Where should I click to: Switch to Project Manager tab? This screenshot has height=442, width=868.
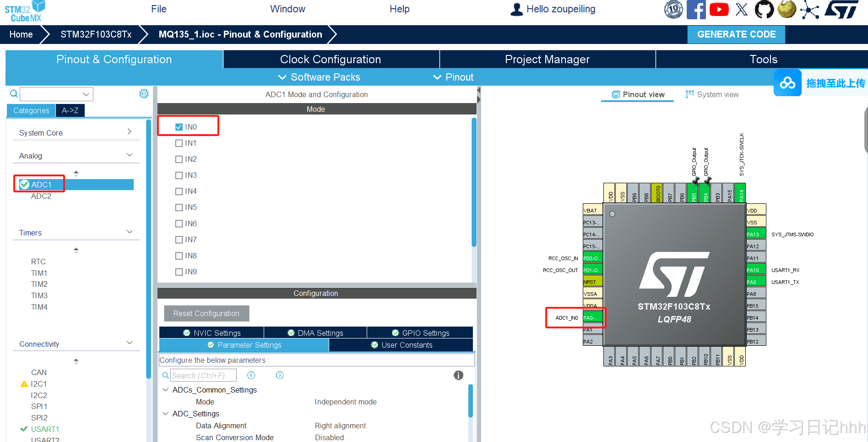point(547,59)
